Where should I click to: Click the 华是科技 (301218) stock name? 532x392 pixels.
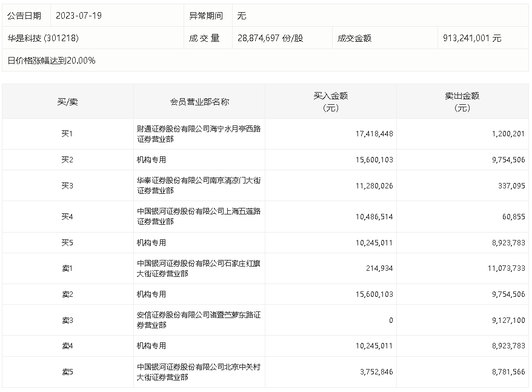coord(44,38)
